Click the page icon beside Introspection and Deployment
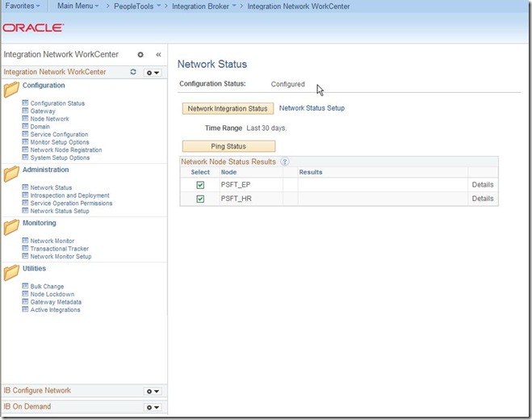Screen dimensions: 532x420 click(x=25, y=195)
